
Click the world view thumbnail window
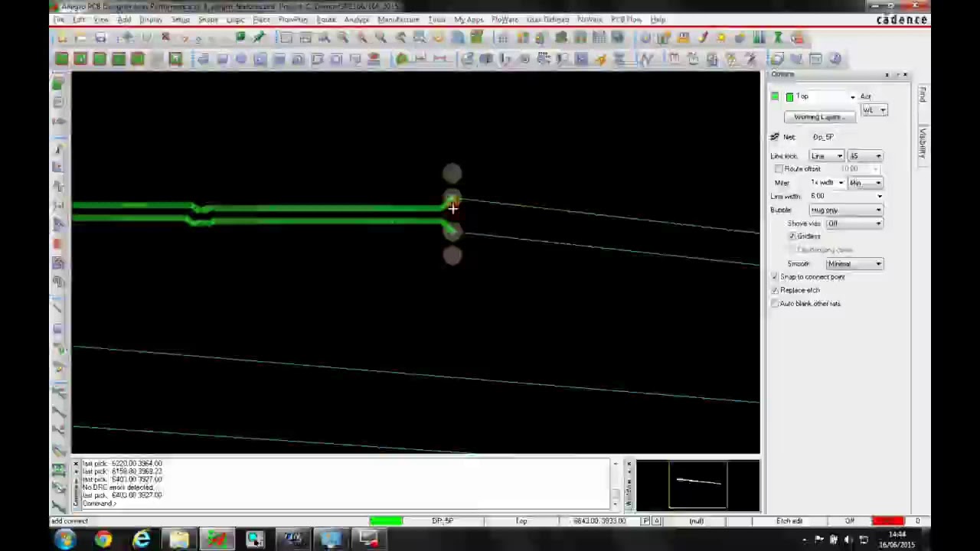(697, 484)
